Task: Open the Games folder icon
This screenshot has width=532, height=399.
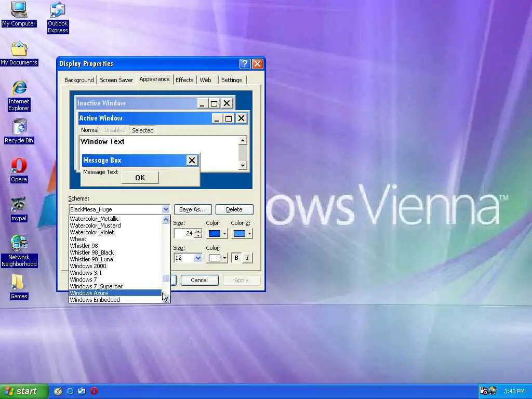Action: pos(19,287)
